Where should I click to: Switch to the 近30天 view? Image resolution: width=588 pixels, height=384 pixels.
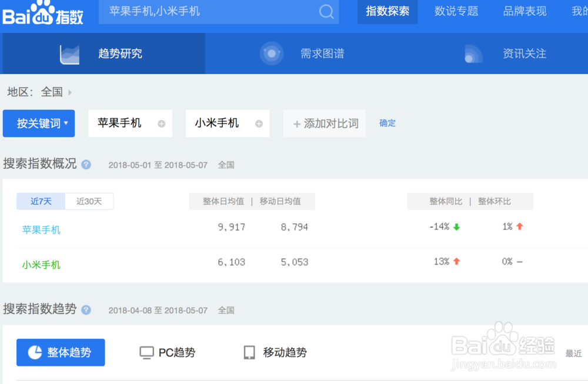89,201
